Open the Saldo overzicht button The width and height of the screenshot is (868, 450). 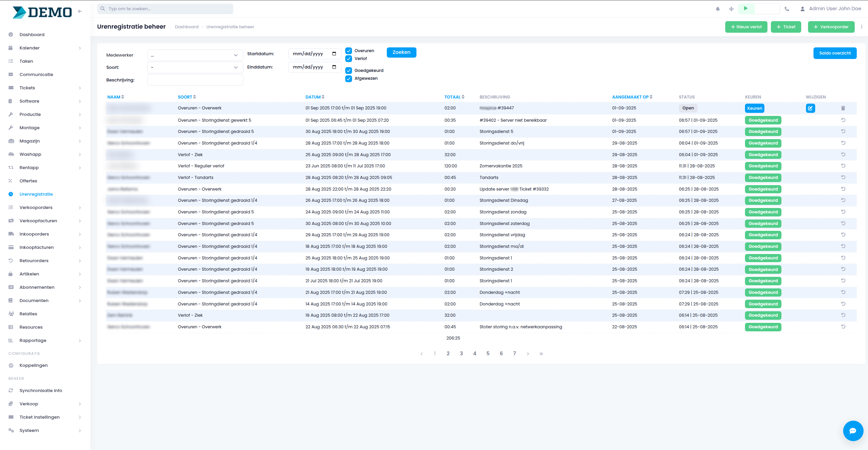coord(835,53)
